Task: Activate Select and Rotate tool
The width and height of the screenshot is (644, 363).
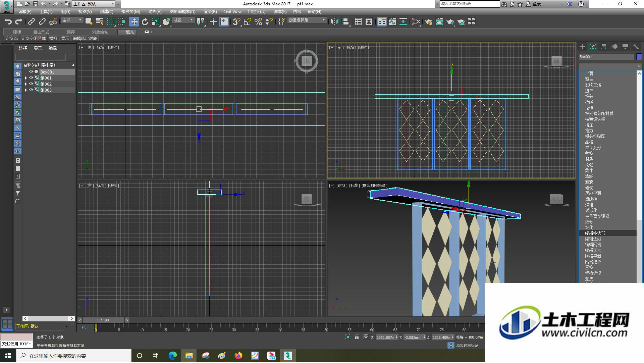Action: click(x=145, y=22)
